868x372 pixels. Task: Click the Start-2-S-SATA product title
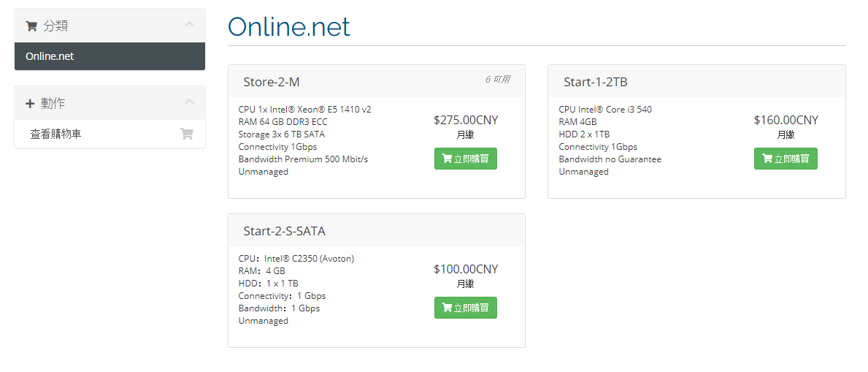pos(285,231)
